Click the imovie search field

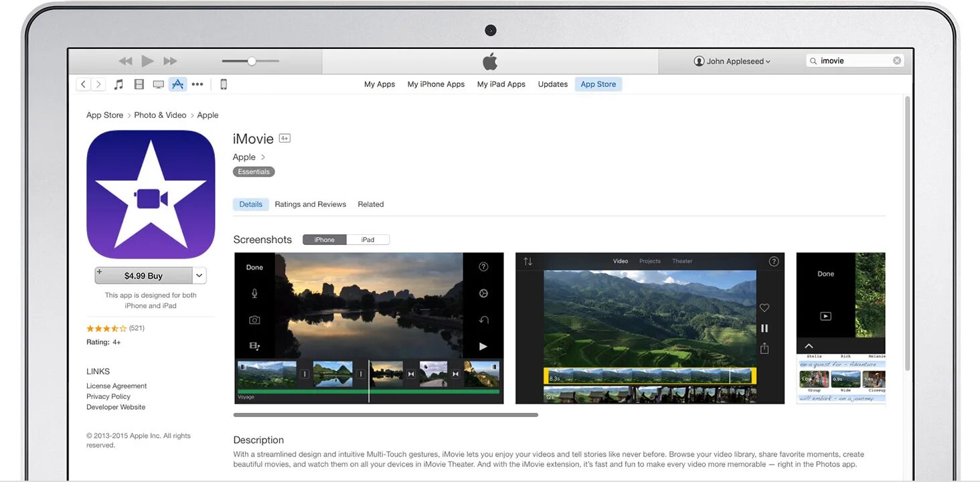click(x=856, y=61)
